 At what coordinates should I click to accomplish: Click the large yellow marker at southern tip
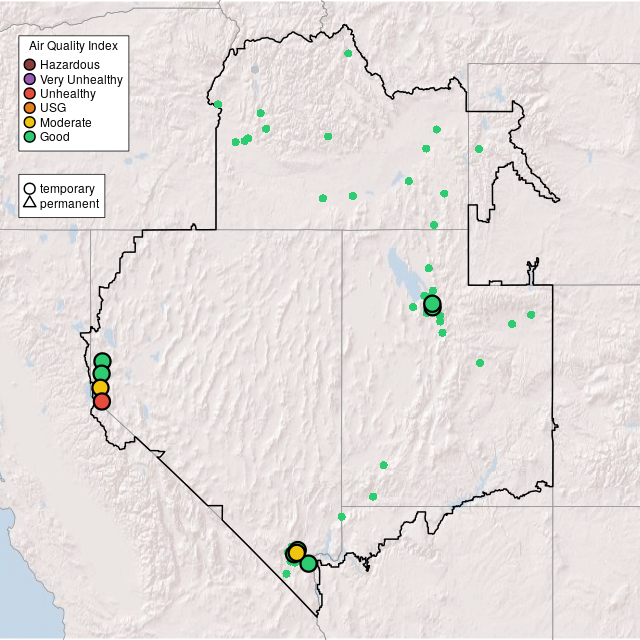coord(296,552)
